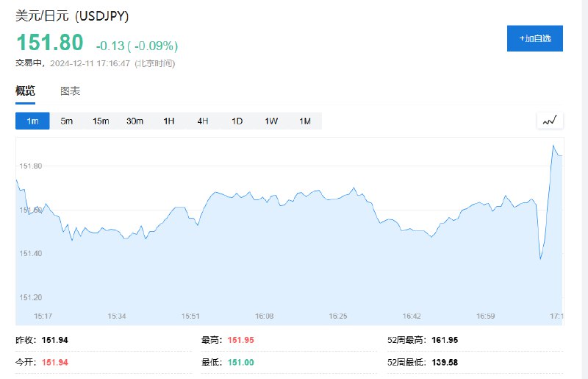Viewport: 588px width, 379px height.
Task: Click the 16:25 time axis label
Action: [338, 316]
